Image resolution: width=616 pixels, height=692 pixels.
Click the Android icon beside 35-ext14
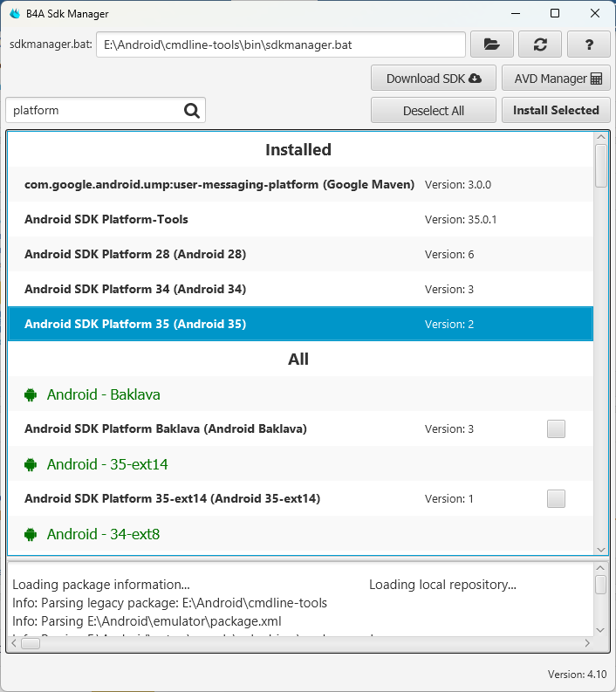click(x=31, y=464)
